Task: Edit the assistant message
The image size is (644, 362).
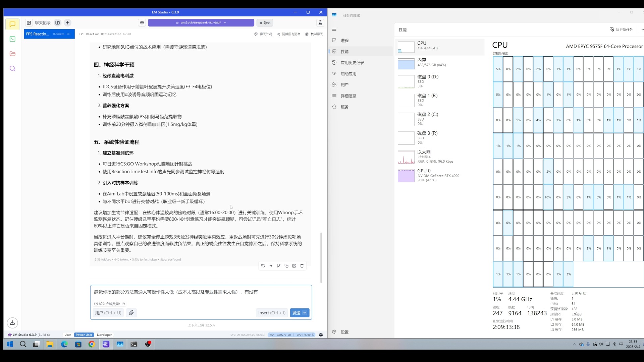Action: pos(294,266)
